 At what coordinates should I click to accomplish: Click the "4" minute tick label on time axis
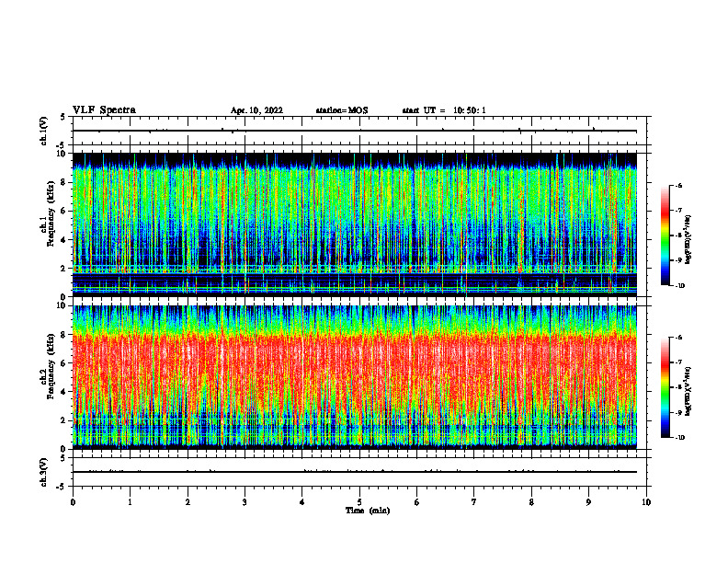click(x=302, y=502)
